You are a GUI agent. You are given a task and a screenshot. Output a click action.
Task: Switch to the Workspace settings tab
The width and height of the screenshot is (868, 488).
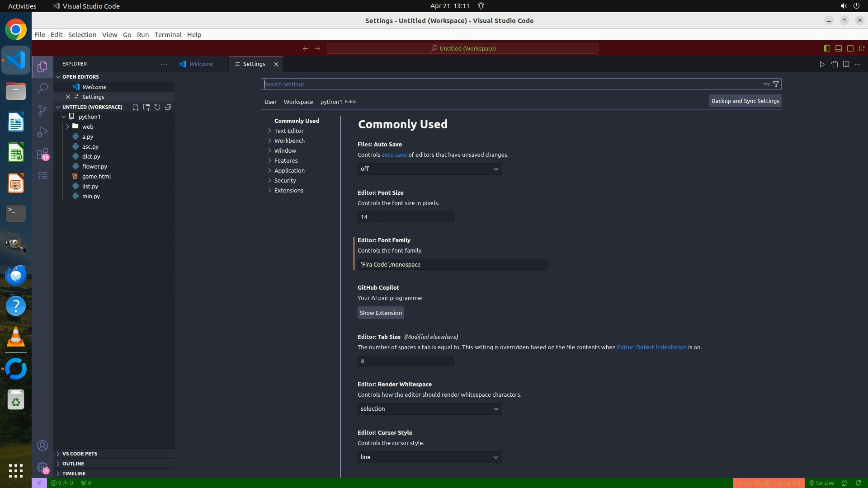point(298,102)
